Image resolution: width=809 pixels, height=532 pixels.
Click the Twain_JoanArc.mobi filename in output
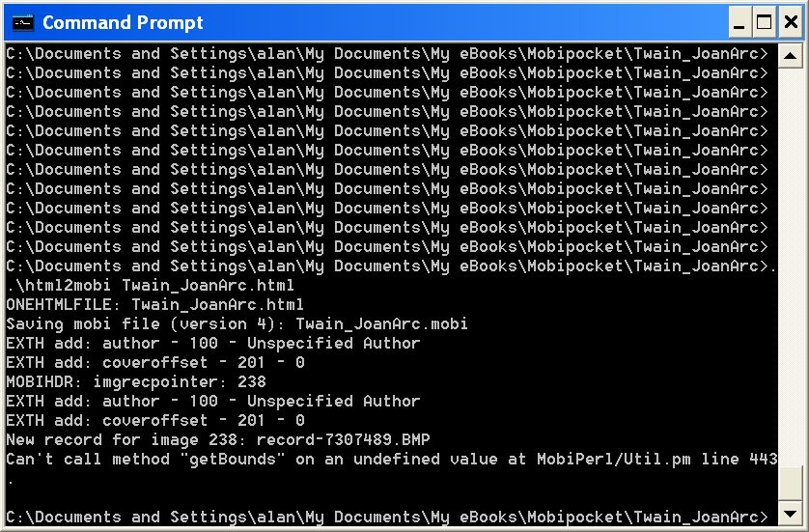(x=381, y=324)
